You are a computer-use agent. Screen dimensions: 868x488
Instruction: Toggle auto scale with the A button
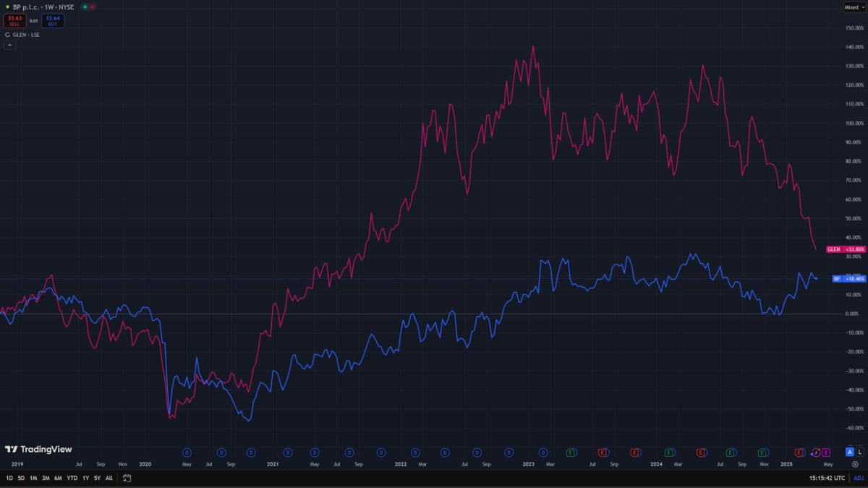(x=849, y=452)
